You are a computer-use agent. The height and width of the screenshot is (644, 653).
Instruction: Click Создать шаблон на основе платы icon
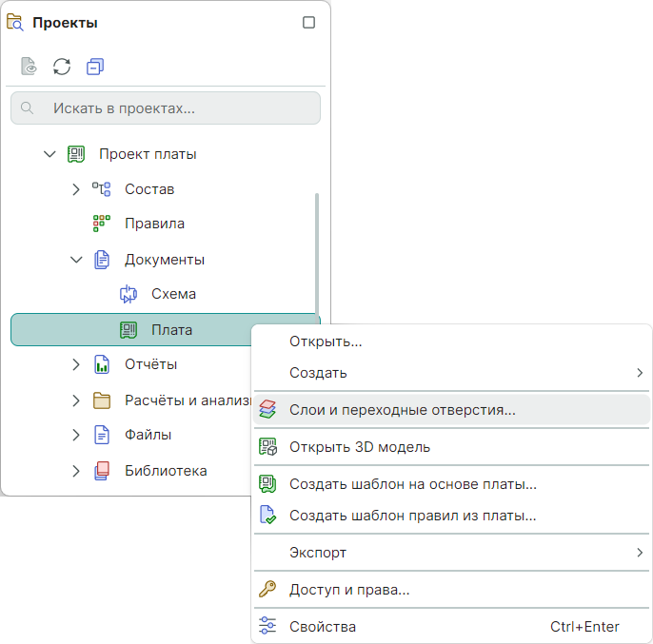point(267,484)
